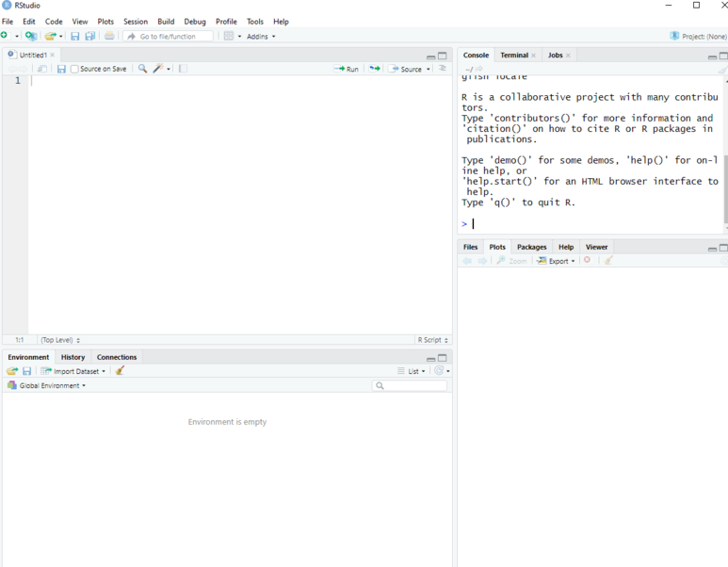Create a new project using the R project icon
728x567 pixels.
31,36
